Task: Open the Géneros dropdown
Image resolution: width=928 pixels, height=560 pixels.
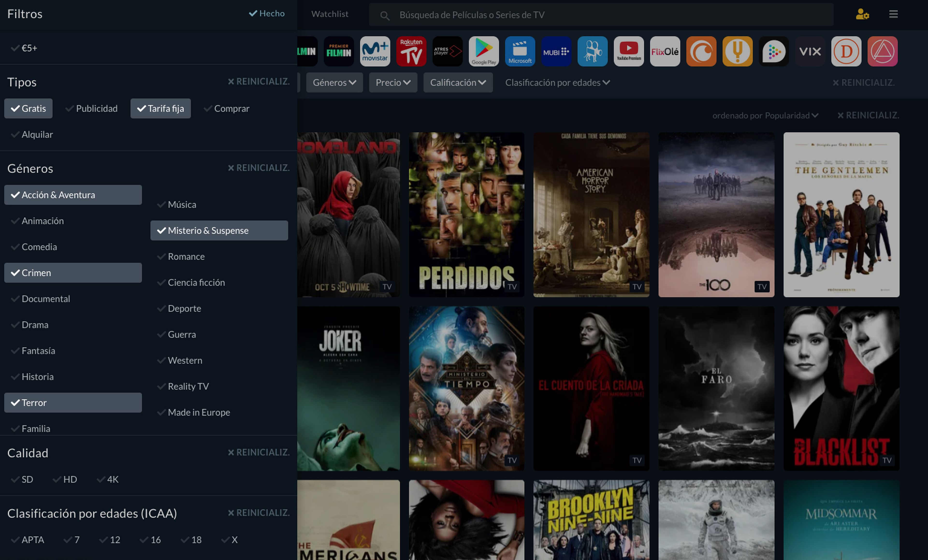Action: tap(334, 82)
